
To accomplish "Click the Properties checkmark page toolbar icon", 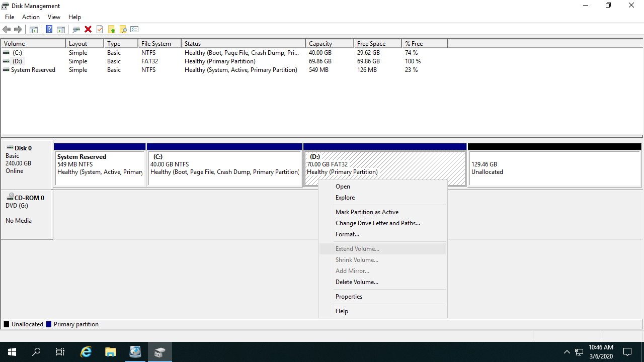I will pos(100,29).
